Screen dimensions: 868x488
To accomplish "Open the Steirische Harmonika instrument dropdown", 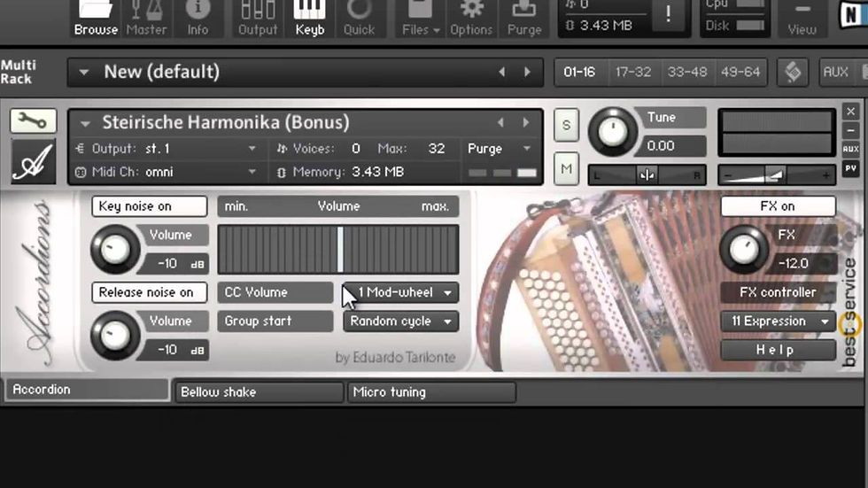I will [85, 123].
